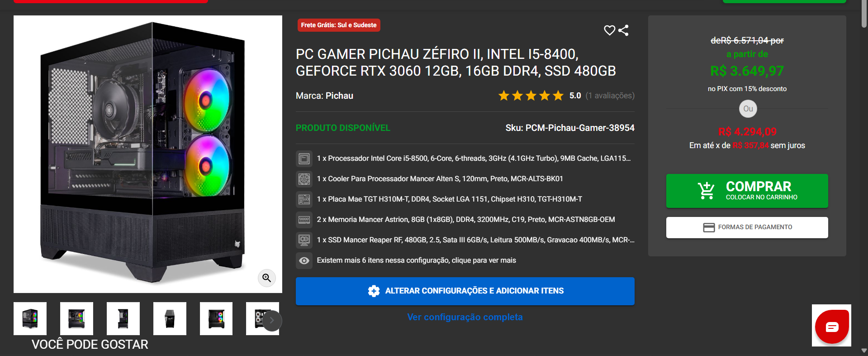Viewport: 868px width, 356px height.
Task: Zoom product image with magnifier icon
Action: point(267,278)
